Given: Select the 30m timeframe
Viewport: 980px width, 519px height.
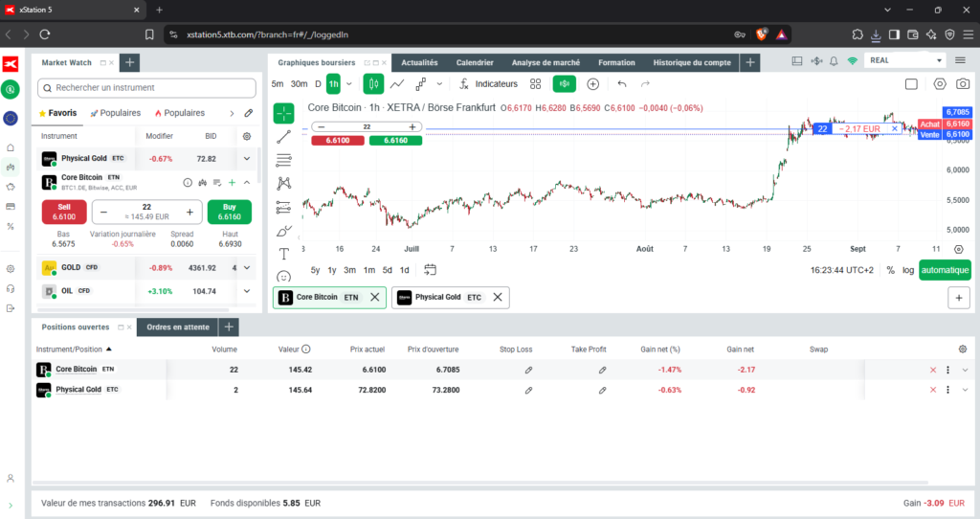Looking at the screenshot, I should tap(299, 84).
